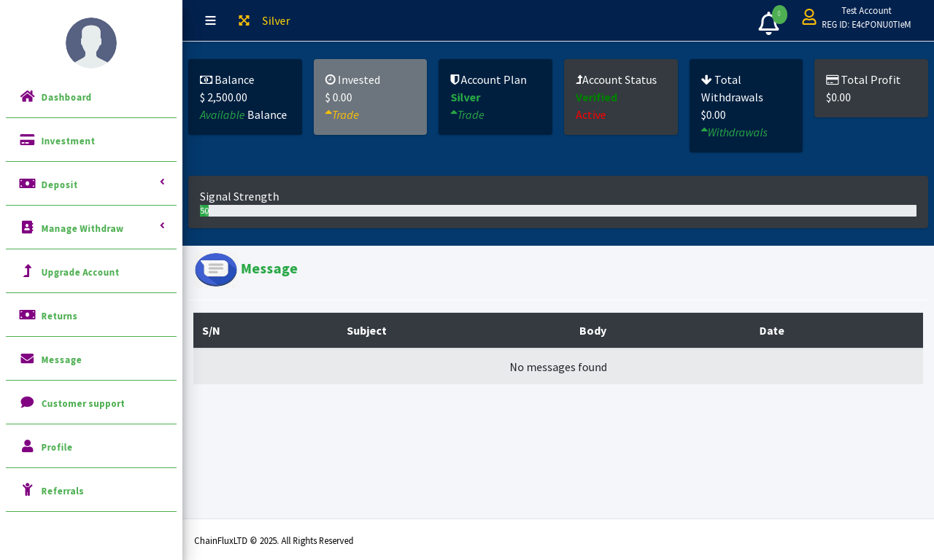The height and width of the screenshot is (560, 934).
Task: Click 'REG ID: E4cPONU0TIeM' text
Action: [x=866, y=24]
